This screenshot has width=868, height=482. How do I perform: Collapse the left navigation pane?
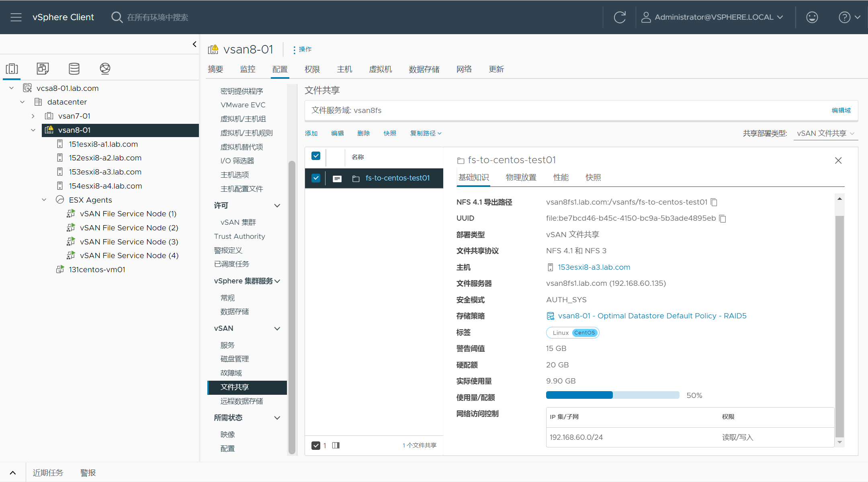[194, 44]
